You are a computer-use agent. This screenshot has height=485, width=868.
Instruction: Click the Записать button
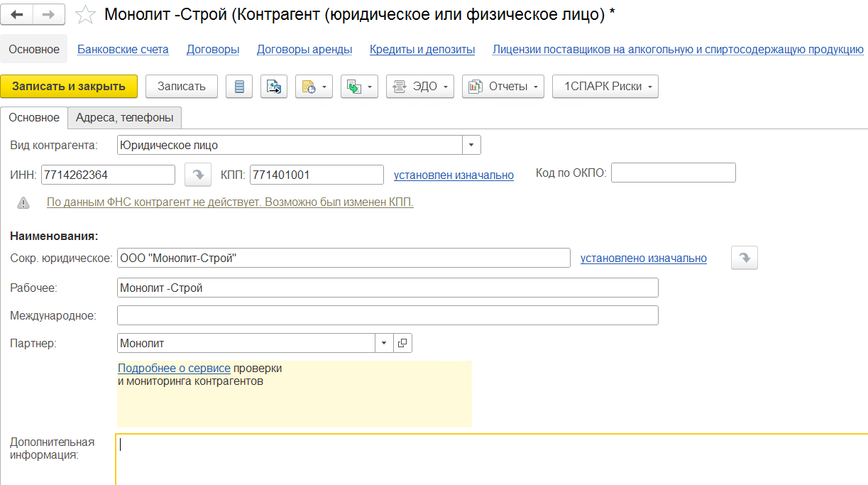click(182, 87)
